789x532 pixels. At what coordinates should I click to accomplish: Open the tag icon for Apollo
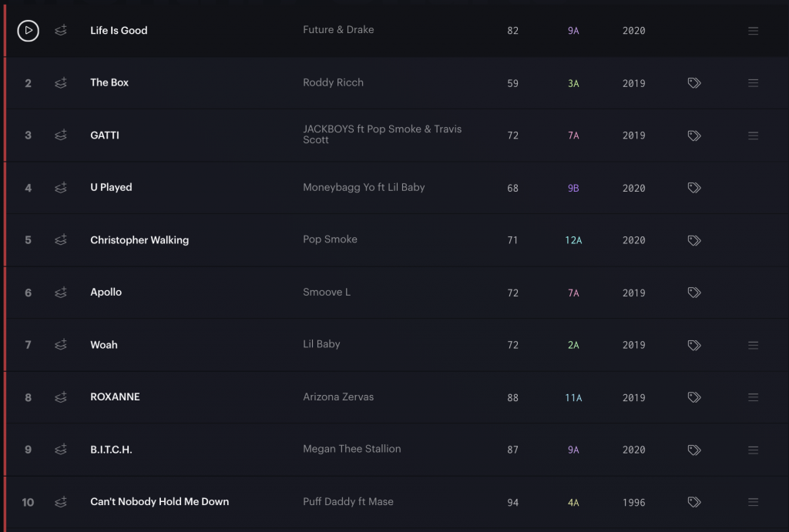click(x=694, y=293)
